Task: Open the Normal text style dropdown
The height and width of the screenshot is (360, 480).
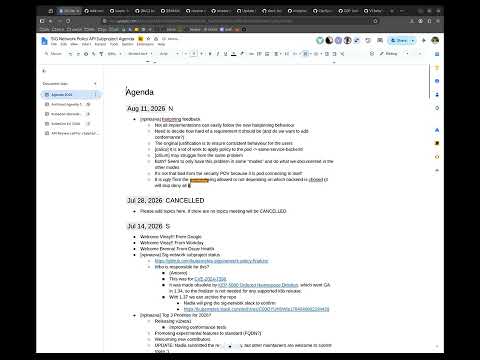Action: point(140,54)
